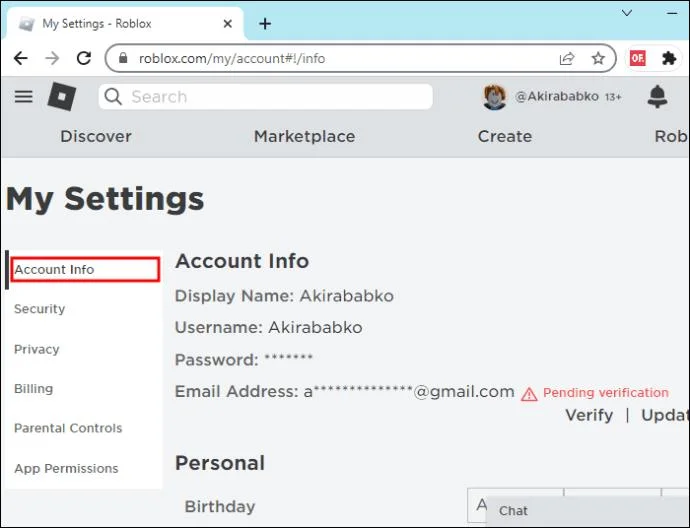Click the Akirababko avatar thumbnail

[x=494, y=97]
